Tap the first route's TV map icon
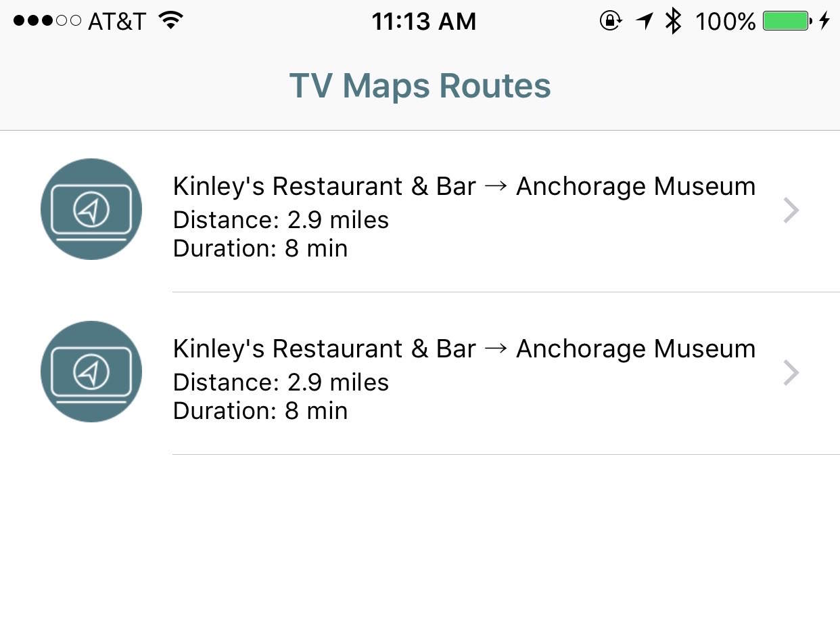This screenshot has width=840, height=620. (x=91, y=209)
